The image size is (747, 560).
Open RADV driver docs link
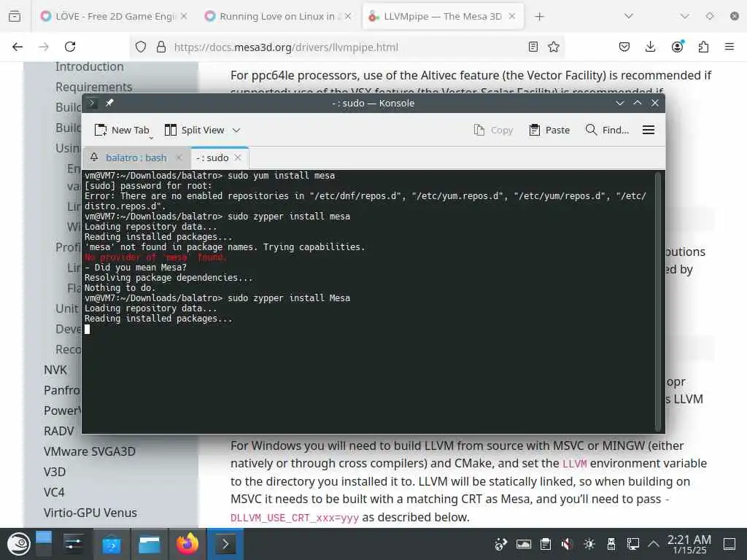click(58, 431)
